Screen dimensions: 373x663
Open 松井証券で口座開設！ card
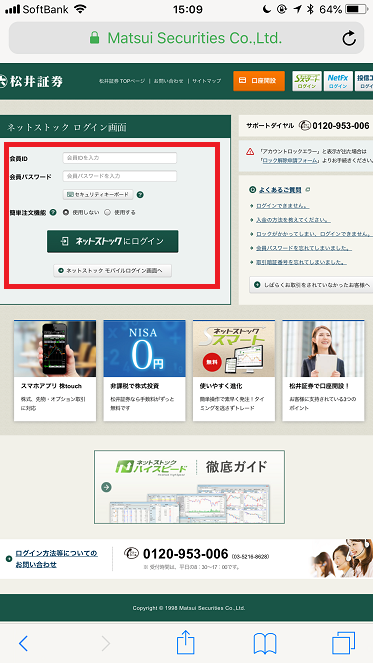(x=324, y=370)
